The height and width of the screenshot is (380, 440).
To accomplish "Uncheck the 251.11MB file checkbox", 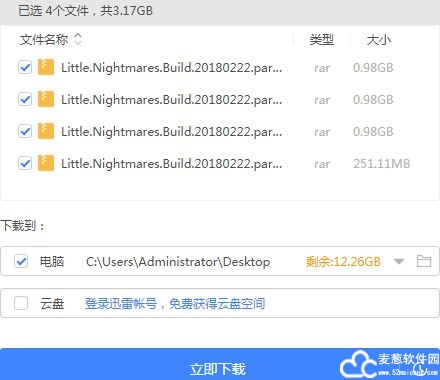I will (x=25, y=163).
